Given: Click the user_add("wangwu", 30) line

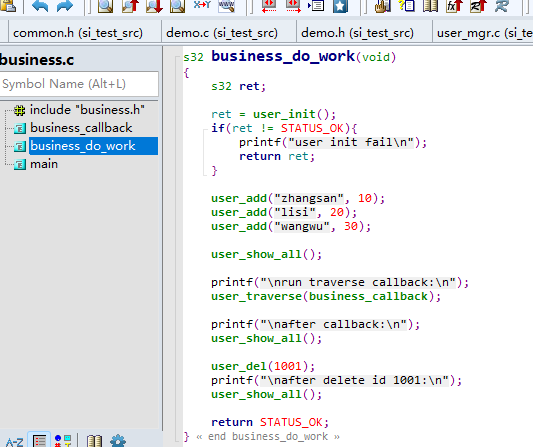Looking at the screenshot, I should point(291,226).
